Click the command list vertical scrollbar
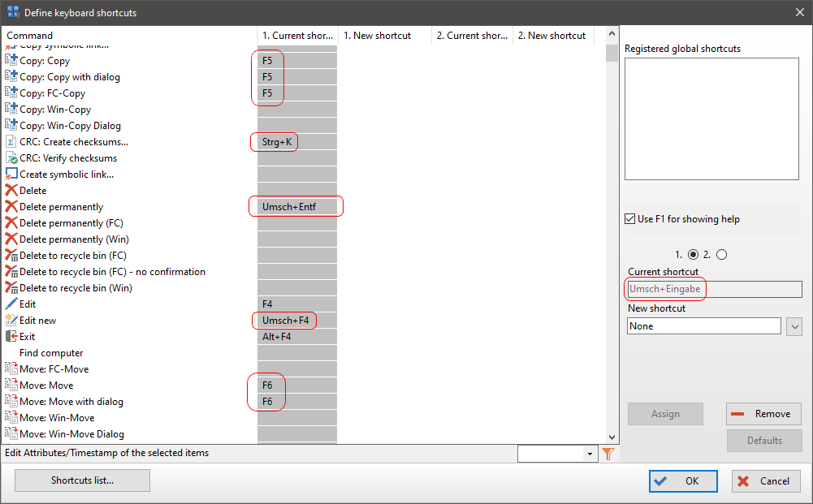The height and width of the screenshot is (504, 813). click(x=612, y=243)
